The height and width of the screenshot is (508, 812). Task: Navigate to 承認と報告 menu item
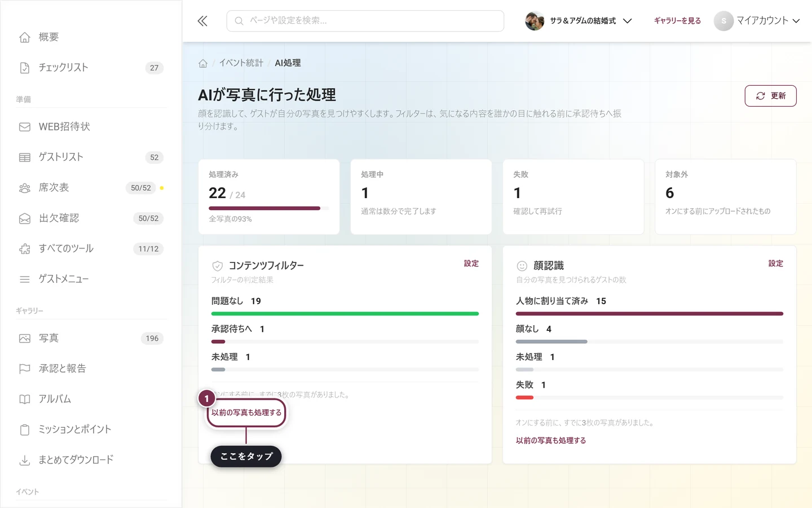point(91,369)
